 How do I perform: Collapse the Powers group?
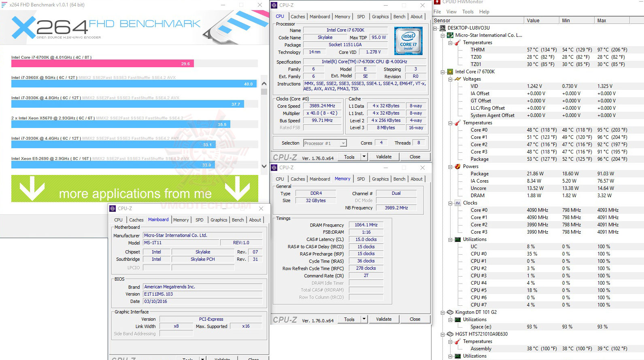click(450, 166)
